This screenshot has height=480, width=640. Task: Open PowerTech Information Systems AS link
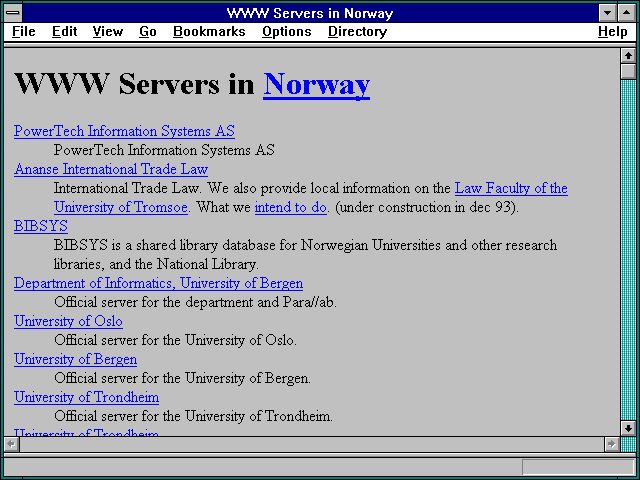tap(124, 131)
